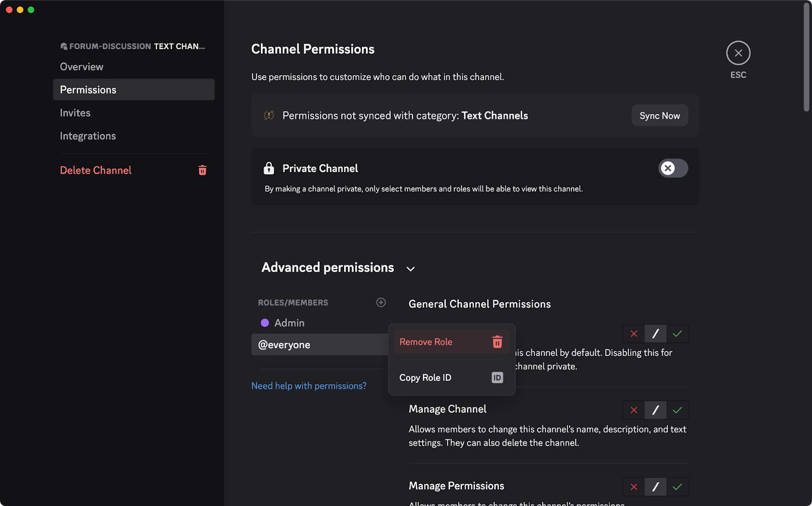
Task: Open the Need help with permissions link
Action: point(309,385)
